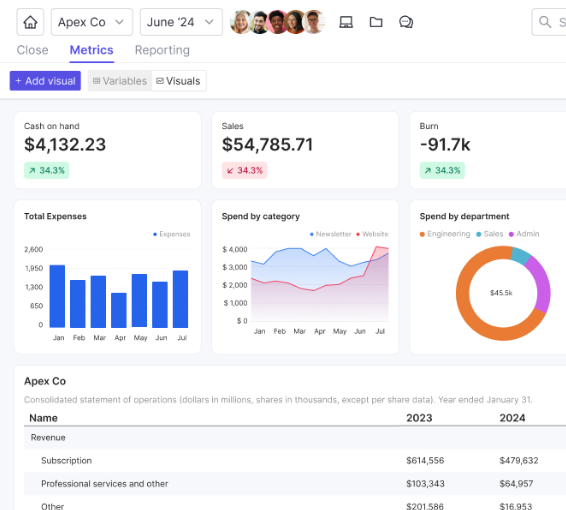
Task: Click the Apex Co table heading
Action: (x=45, y=381)
